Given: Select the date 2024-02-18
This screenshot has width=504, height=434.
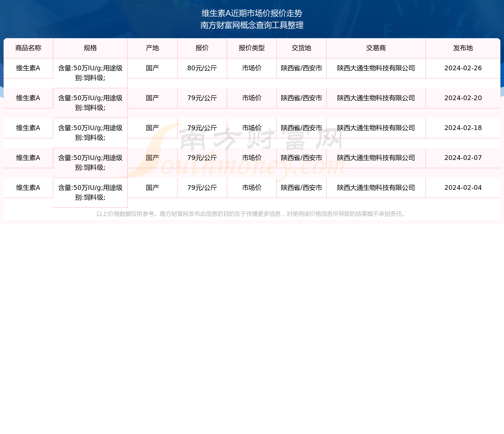Looking at the screenshot, I should click(x=463, y=128).
